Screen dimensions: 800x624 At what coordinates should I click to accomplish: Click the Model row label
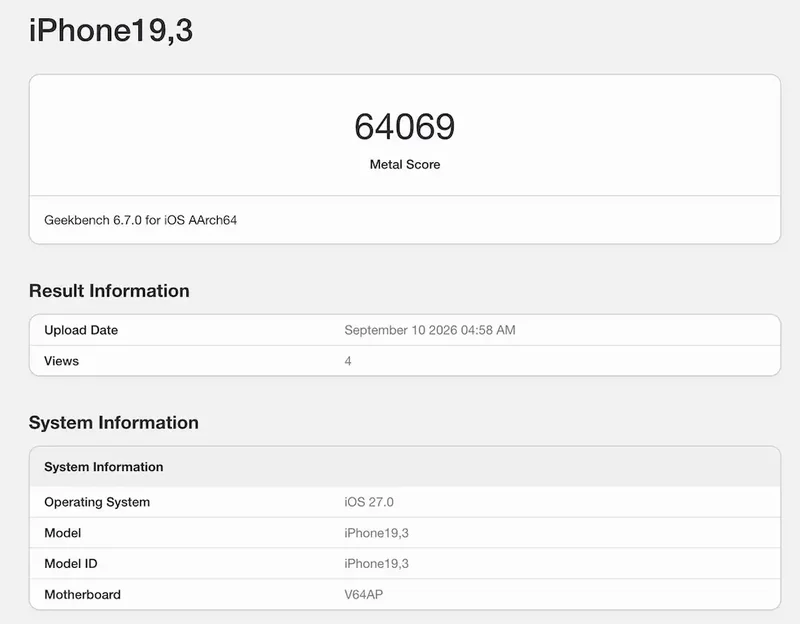[62, 533]
